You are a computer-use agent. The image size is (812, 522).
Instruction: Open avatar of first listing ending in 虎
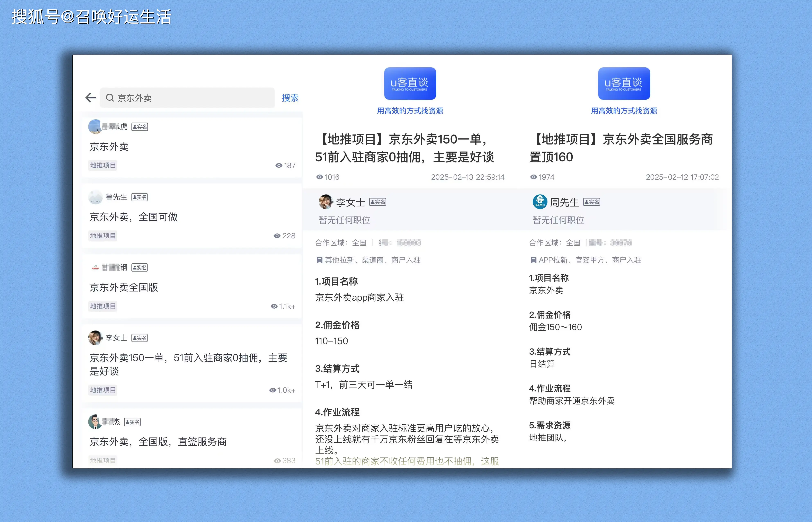[95, 127]
